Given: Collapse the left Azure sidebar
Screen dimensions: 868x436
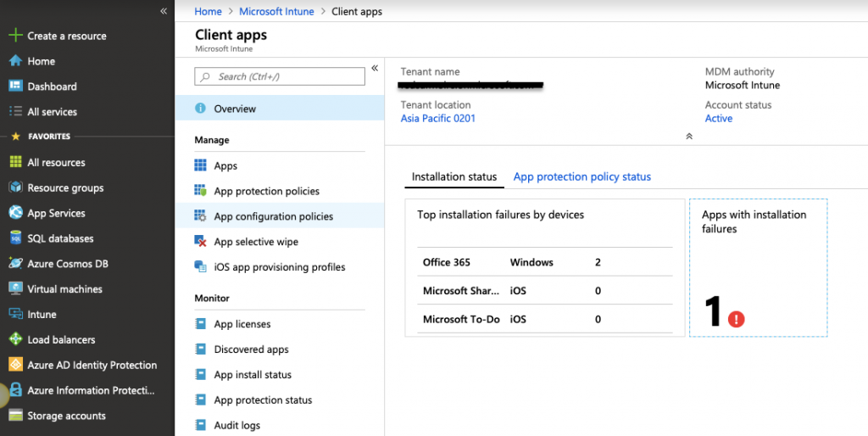Looking at the screenshot, I should (x=164, y=11).
